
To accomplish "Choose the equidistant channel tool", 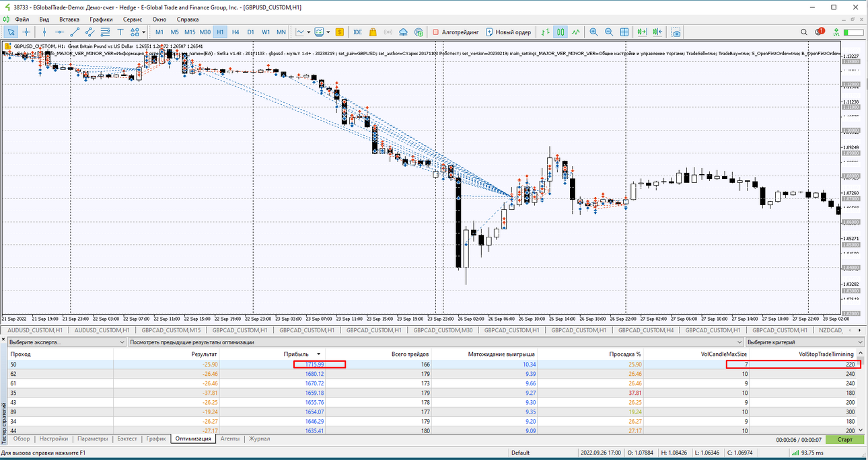I will (x=89, y=32).
